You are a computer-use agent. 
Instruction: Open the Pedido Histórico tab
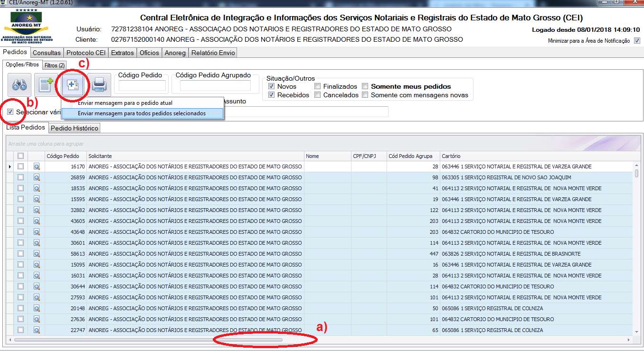click(x=75, y=128)
